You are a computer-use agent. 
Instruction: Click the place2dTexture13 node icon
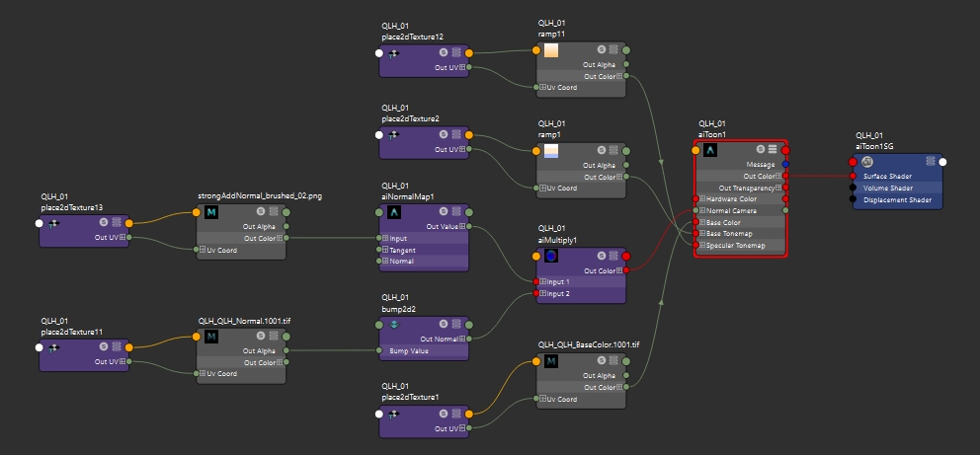(x=54, y=223)
